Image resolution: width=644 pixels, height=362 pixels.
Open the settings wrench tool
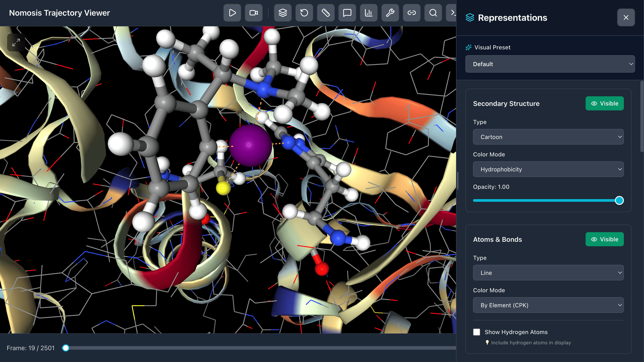pyautogui.click(x=390, y=13)
